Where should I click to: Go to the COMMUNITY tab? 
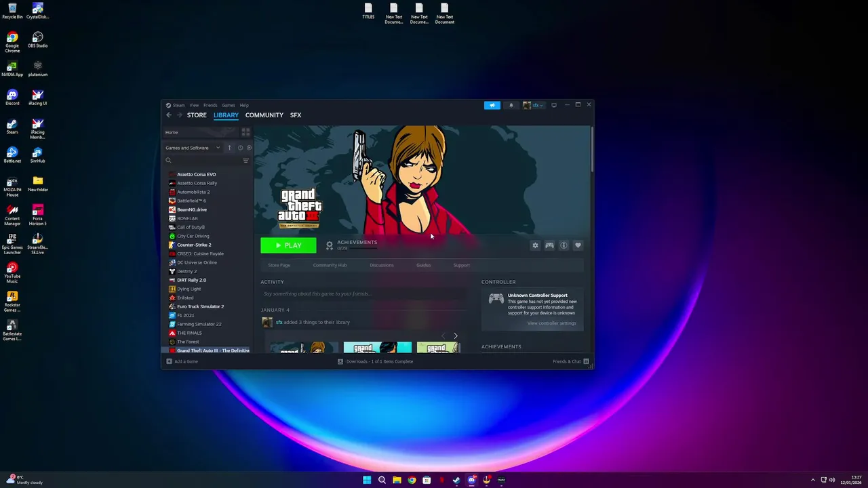(264, 115)
